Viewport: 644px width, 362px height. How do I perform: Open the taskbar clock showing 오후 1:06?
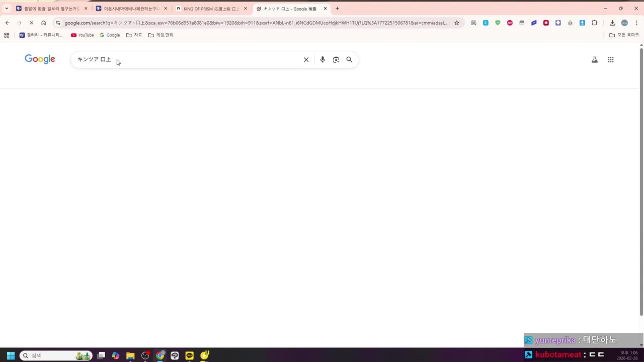click(x=627, y=355)
